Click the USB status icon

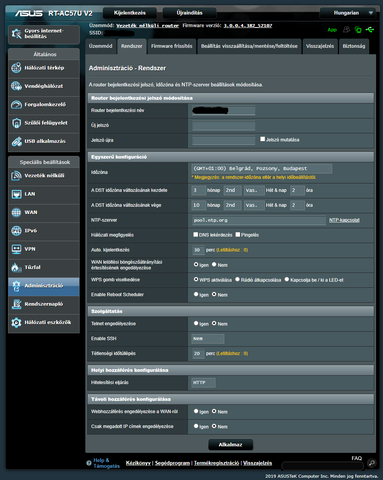pyautogui.click(x=370, y=30)
